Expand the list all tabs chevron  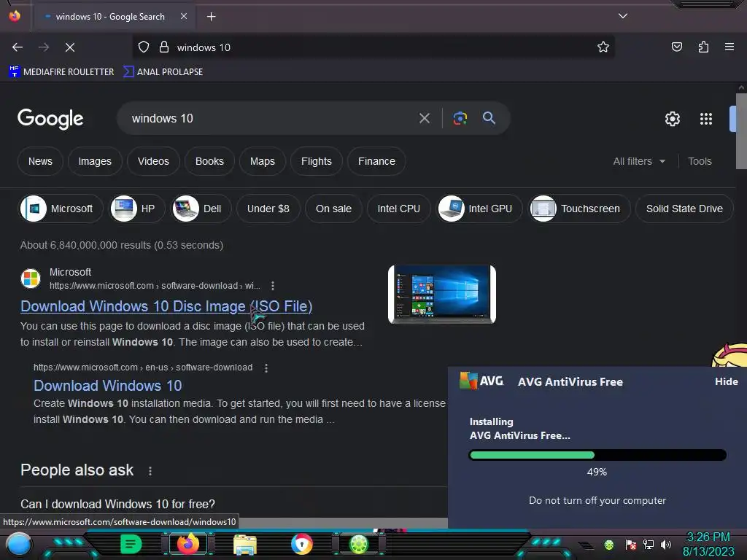tap(623, 16)
